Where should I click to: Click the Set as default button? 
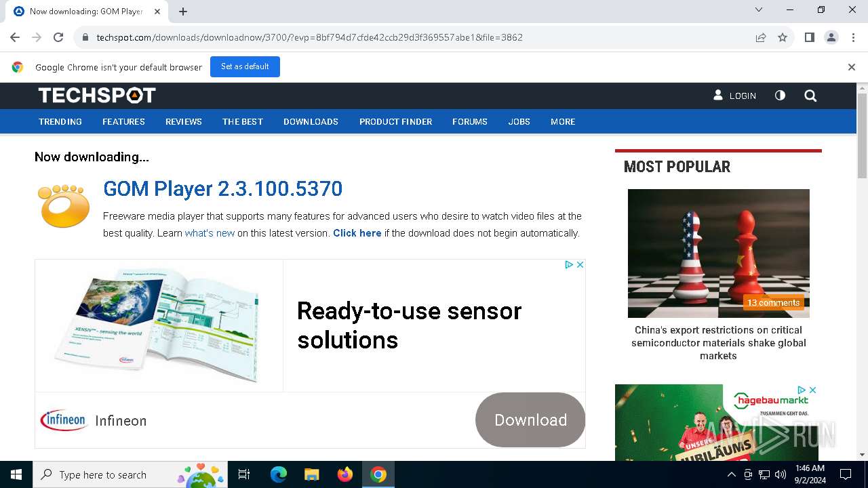[245, 66]
